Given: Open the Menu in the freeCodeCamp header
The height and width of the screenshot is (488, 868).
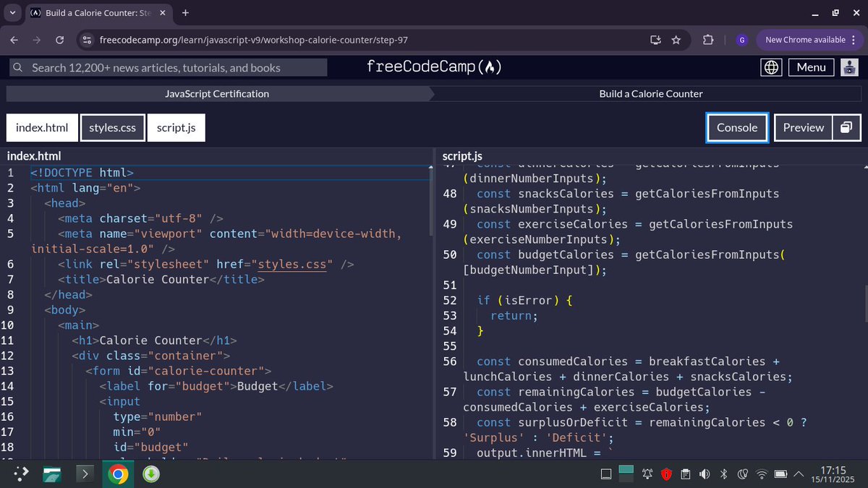Looking at the screenshot, I should tap(811, 67).
